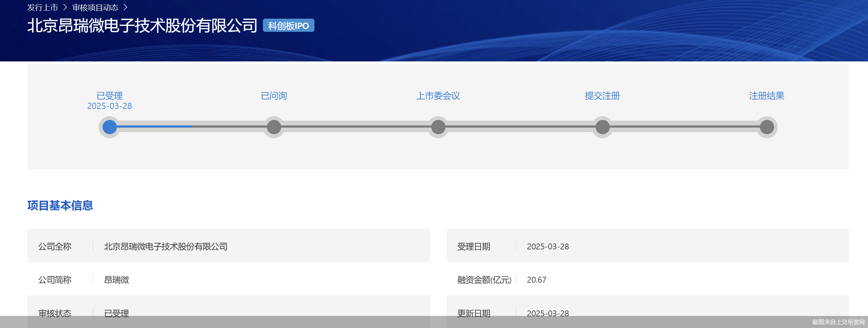Click the page title 北京昂瑞微电子技术股份有限公司 in banner

point(142,26)
